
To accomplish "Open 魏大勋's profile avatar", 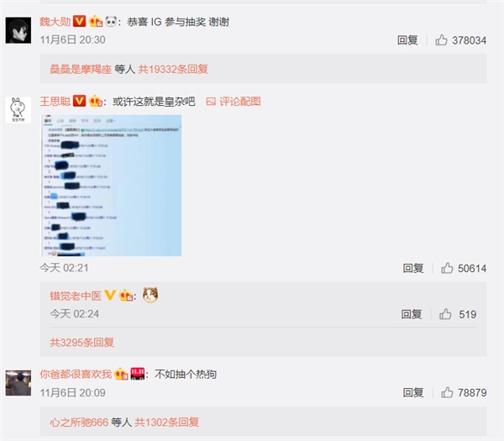I will coord(18,30).
